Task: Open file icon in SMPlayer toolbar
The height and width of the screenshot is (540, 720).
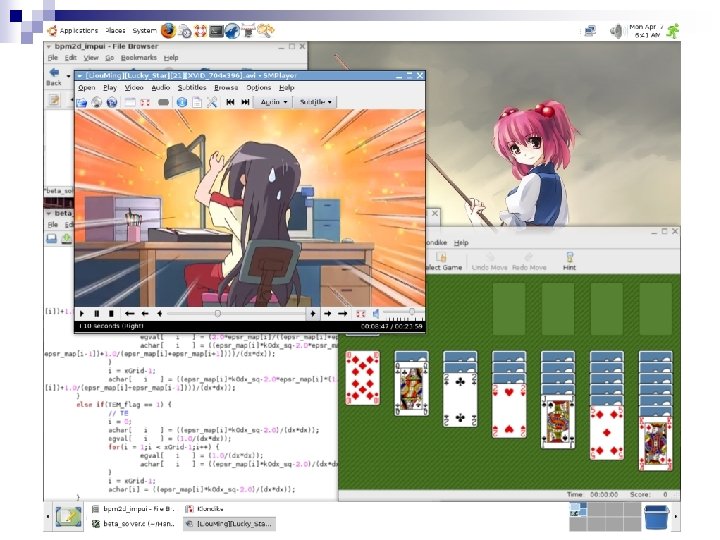Action: click(x=82, y=102)
